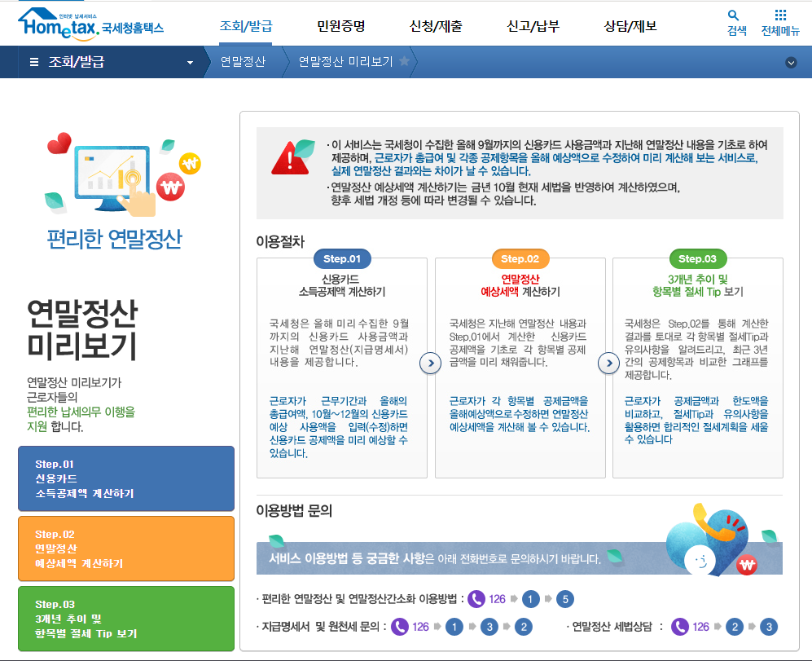
Task: Click the 이용절차 section heading
Action: click(x=280, y=241)
